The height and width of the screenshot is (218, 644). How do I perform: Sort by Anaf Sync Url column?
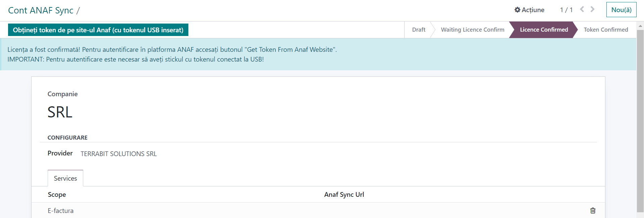click(x=344, y=194)
